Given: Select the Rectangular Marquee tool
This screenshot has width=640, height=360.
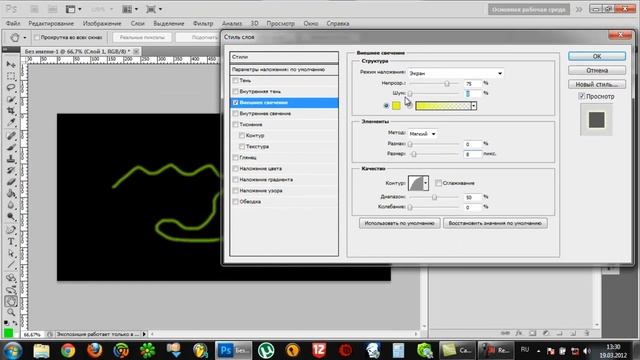Looking at the screenshot, I should pos(11,76).
